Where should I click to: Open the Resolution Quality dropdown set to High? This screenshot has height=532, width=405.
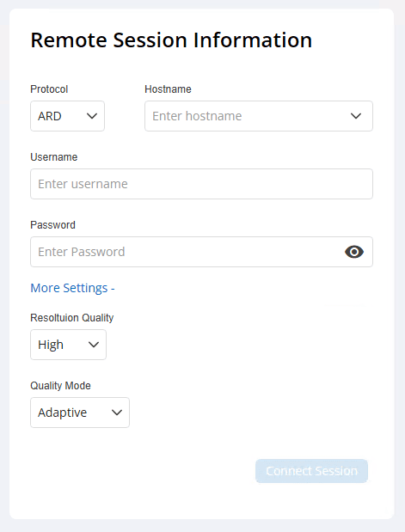point(68,345)
